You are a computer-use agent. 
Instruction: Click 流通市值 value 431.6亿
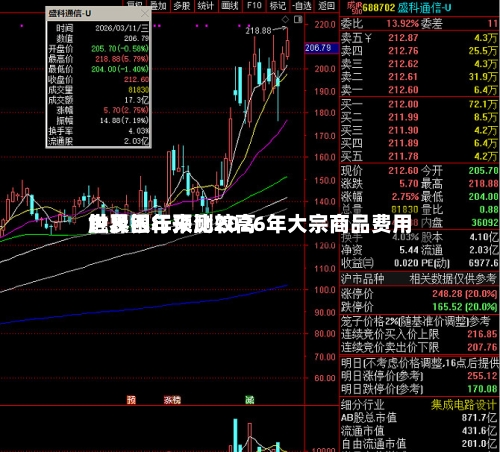click(480, 431)
